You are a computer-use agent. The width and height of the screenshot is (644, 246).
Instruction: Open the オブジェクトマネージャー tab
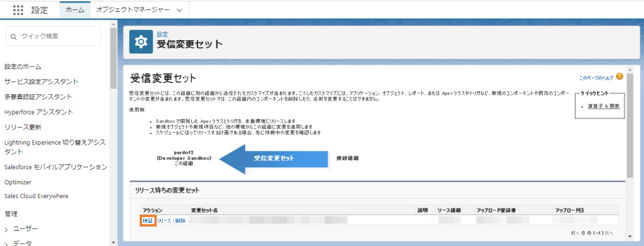133,11
